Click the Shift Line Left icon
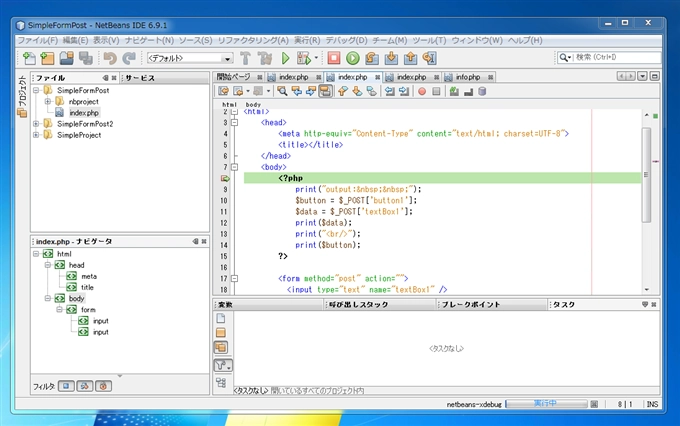Screen dimensions: 680x426 click(389, 91)
